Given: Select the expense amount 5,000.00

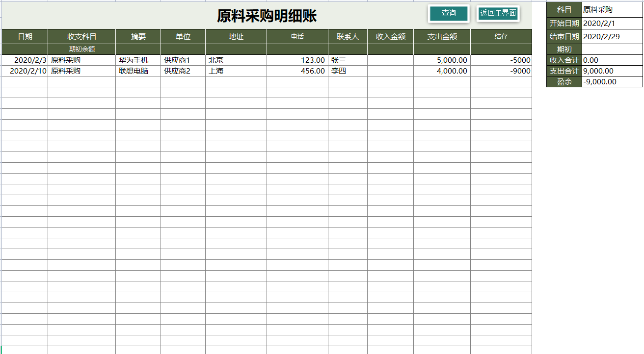Looking at the screenshot, I should pos(441,60).
